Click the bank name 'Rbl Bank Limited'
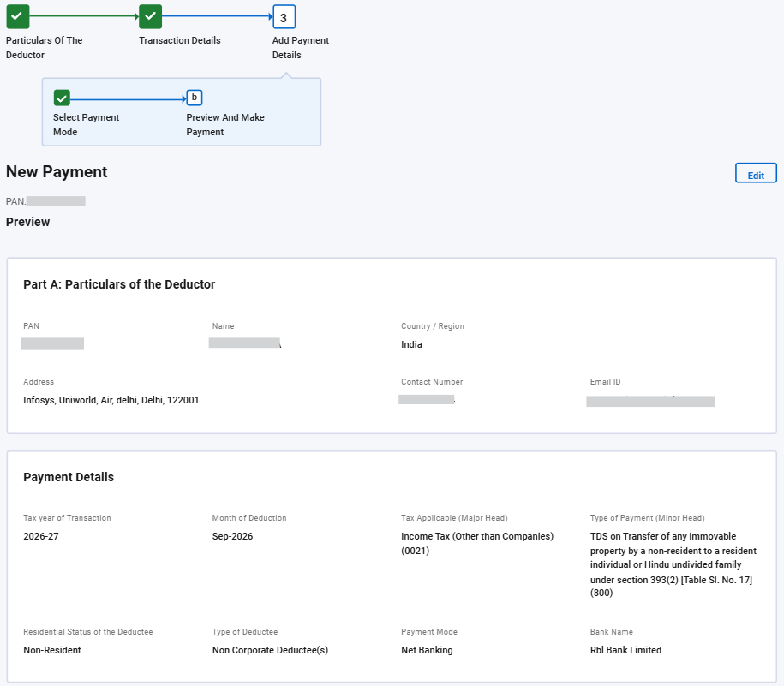The image size is (784, 686). [x=625, y=650]
